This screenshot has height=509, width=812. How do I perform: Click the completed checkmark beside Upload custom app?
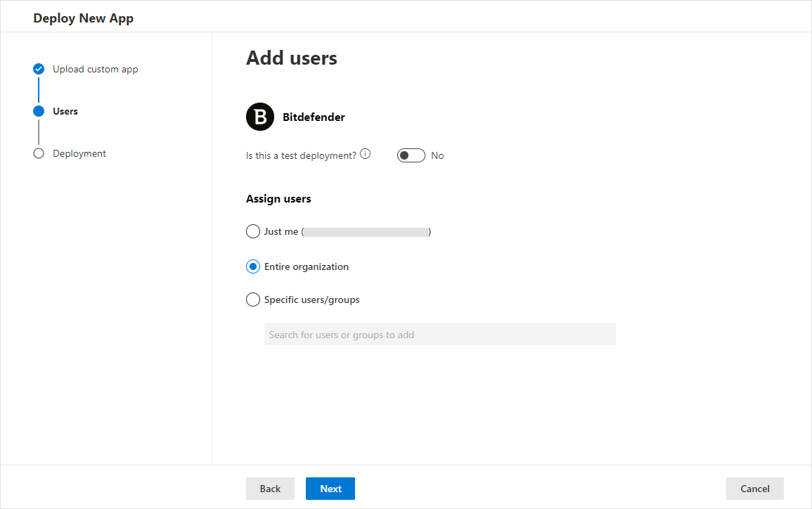pyautogui.click(x=39, y=69)
